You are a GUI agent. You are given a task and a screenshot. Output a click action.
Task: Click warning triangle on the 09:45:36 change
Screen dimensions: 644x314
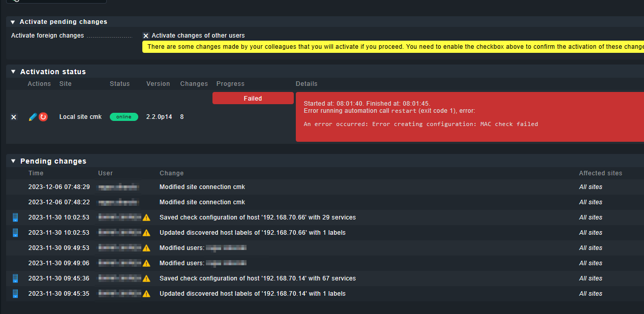146,278
